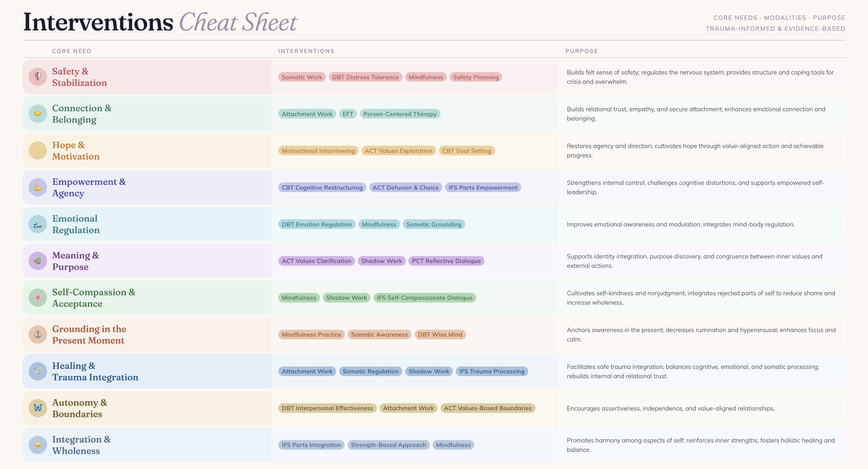
Task: Click the leaf icon beside Meaning & Purpose
Action: (x=38, y=261)
